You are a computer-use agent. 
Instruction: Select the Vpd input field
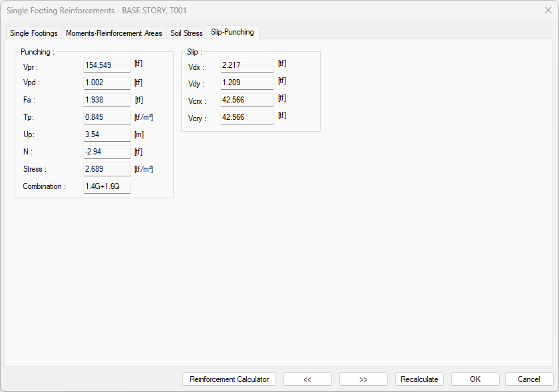click(x=107, y=83)
